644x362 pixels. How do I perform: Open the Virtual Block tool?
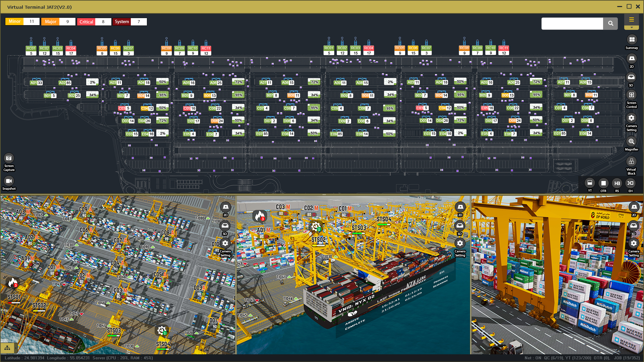[631, 162]
